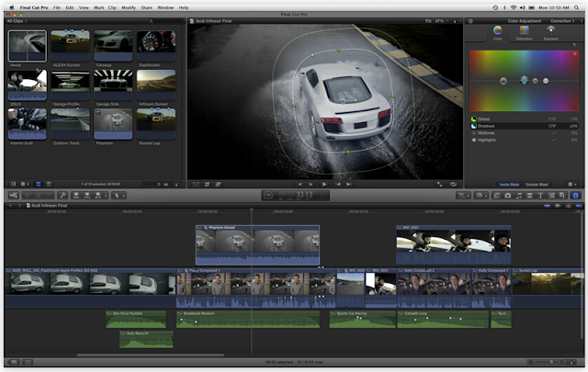
Task: Toggle timeline snapping button
Action: [x=579, y=206]
